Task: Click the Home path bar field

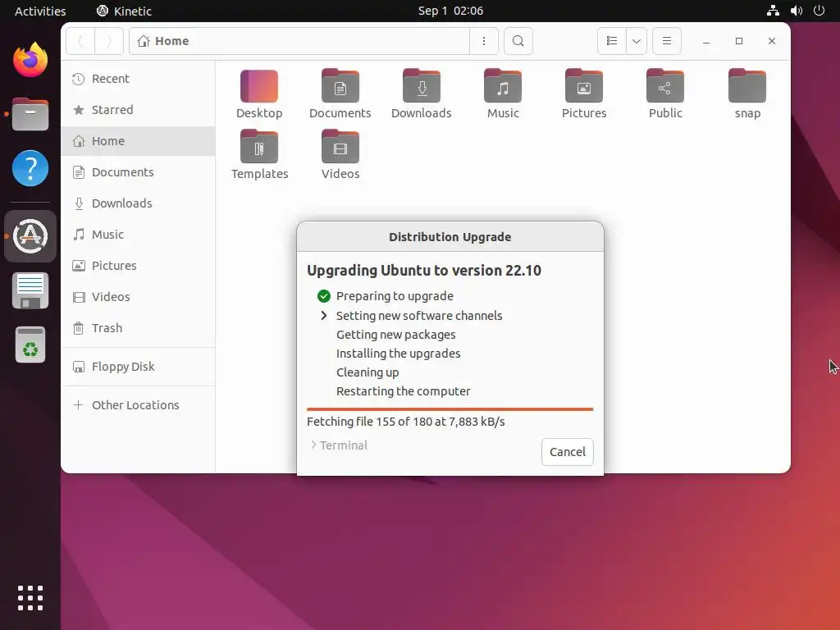Action: pyautogui.click(x=299, y=41)
